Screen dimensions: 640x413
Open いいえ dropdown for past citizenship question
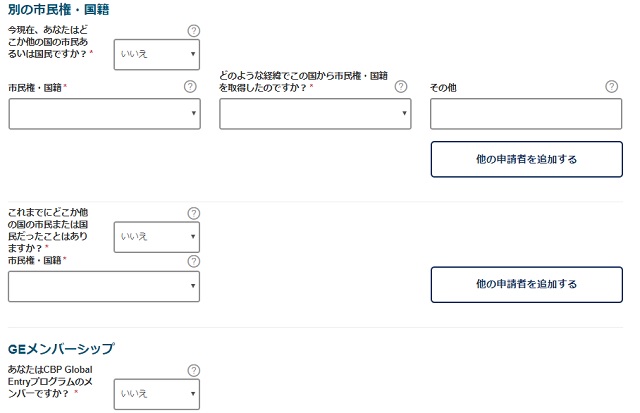pos(157,237)
